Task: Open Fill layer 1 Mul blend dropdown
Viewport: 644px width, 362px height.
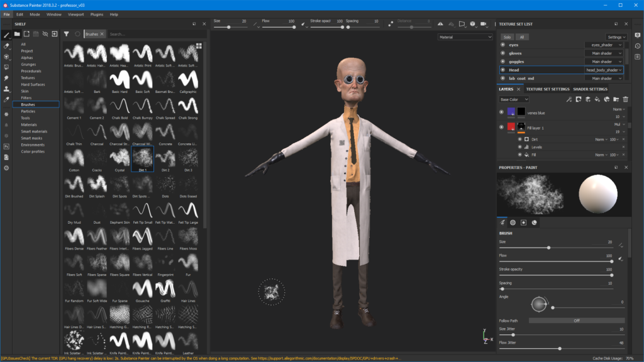Action: tap(619, 124)
